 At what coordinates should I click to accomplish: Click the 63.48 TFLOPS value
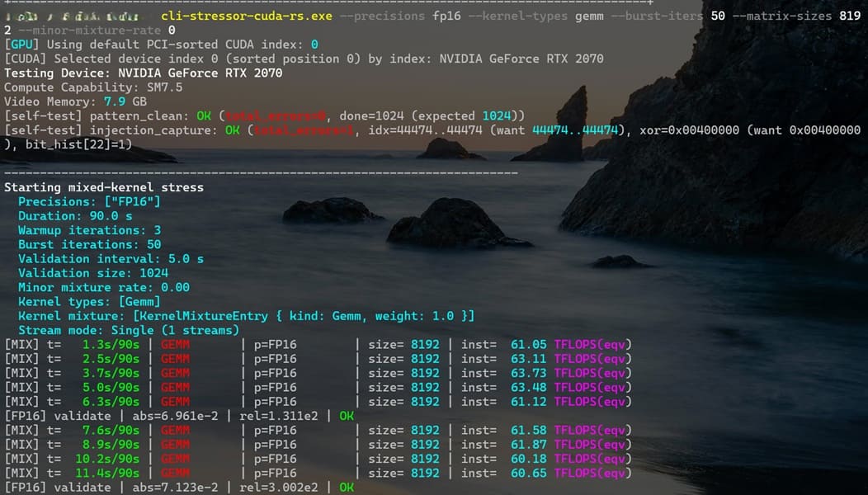529,388
